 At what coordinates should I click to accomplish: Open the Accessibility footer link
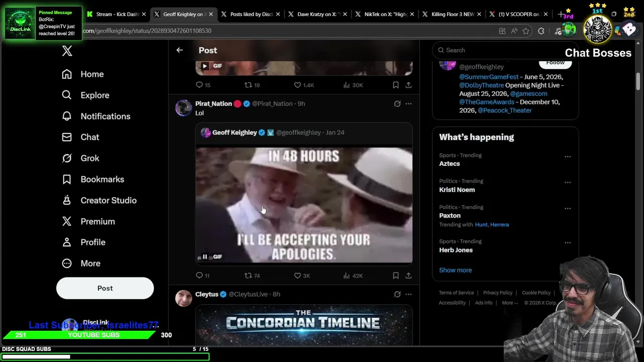click(x=452, y=303)
